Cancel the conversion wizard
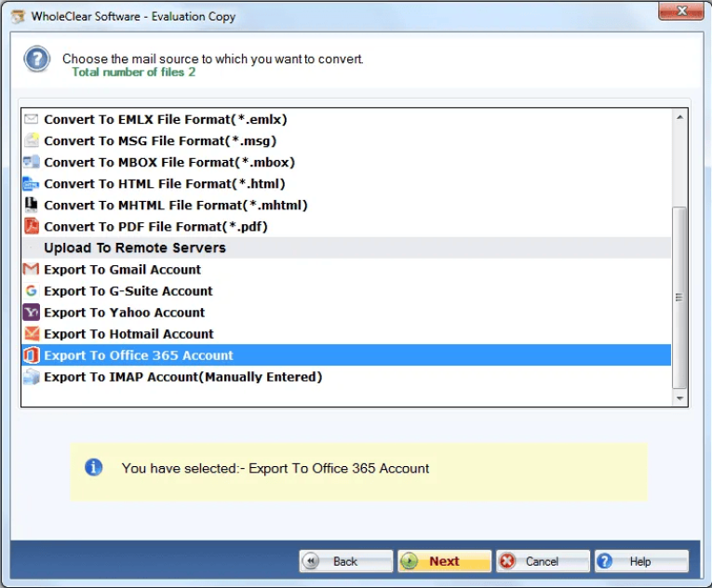 point(544,561)
